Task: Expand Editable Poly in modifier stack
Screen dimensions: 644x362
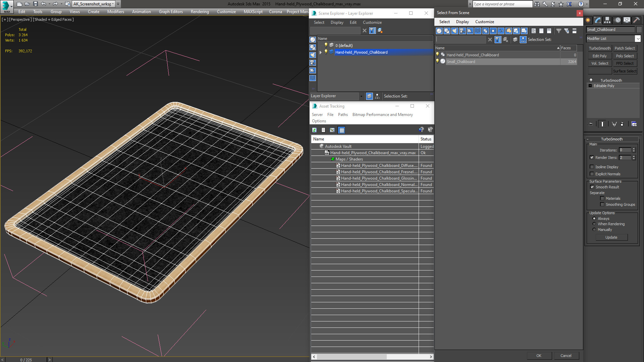Action: (590, 86)
